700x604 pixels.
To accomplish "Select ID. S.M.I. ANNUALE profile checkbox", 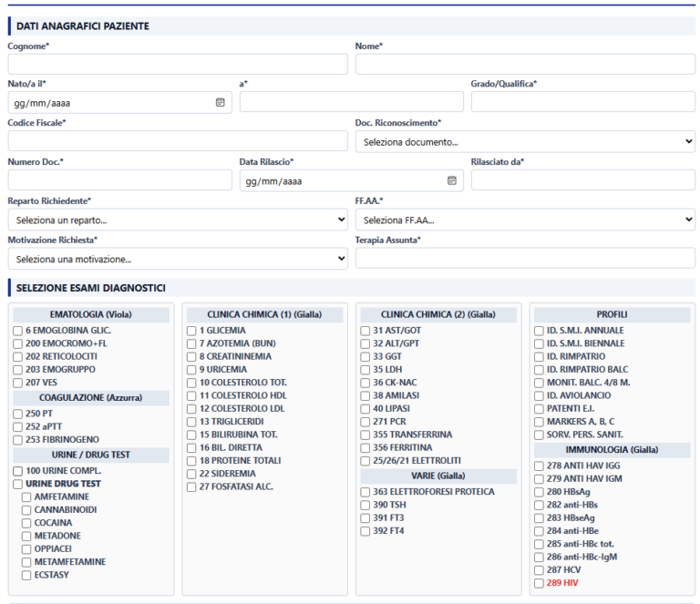I will 539,331.
